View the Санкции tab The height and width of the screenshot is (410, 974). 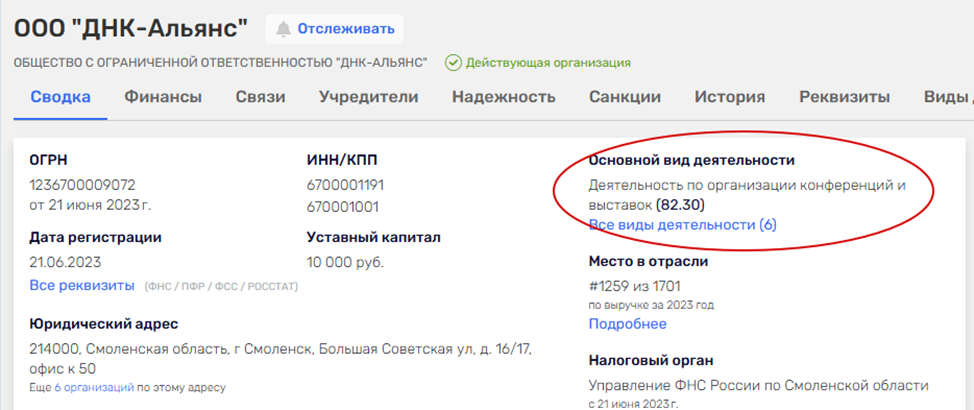pyautogui.click(x=625, y=97)
